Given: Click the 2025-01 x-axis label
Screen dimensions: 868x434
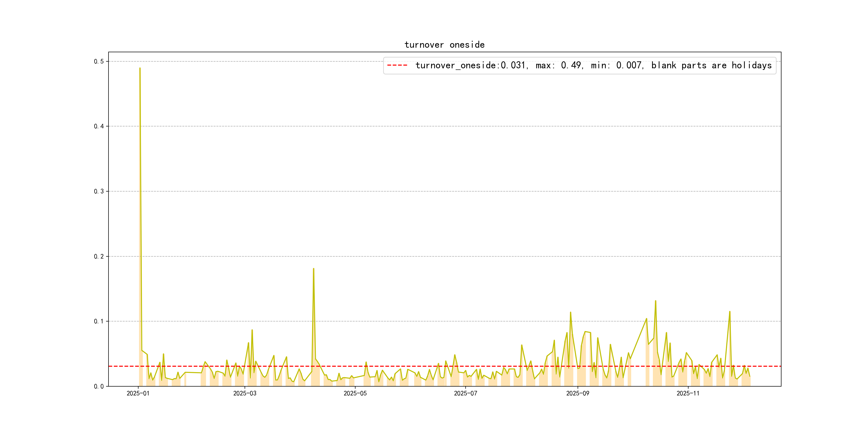Looking at the screenshot, I should (x=138, y=394).
